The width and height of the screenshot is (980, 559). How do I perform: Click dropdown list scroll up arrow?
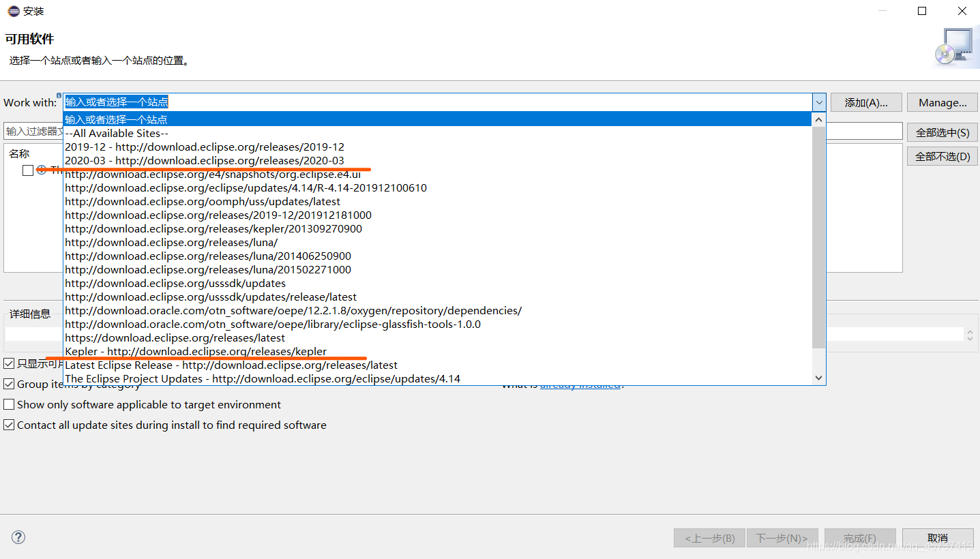coord(819,119)
